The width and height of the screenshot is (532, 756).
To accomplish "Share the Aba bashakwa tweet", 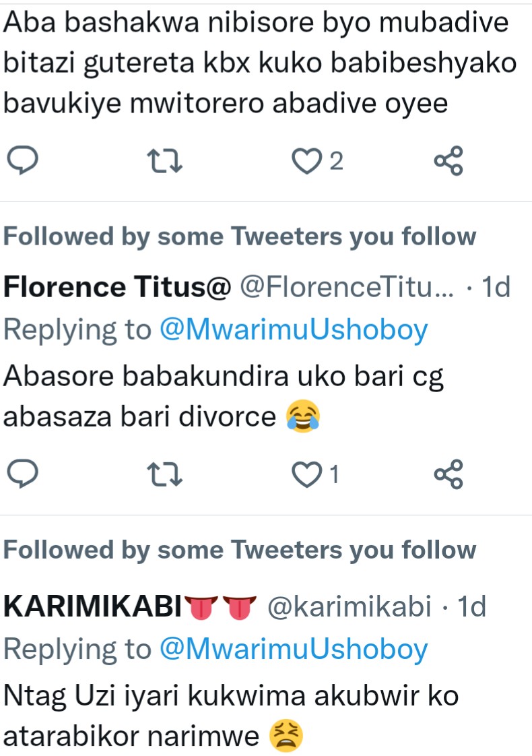I will 448,161.
